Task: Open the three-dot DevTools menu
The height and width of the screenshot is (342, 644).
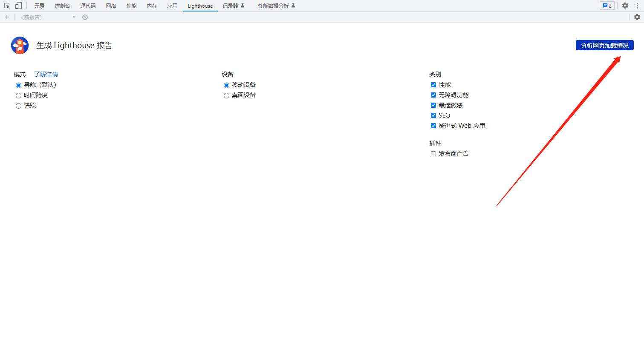Action: point(637,6)
